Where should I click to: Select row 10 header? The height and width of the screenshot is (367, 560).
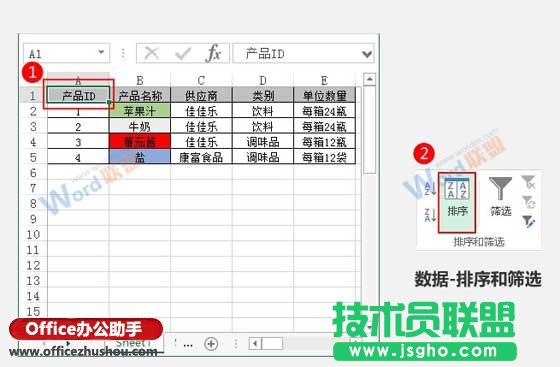point(33,235)
